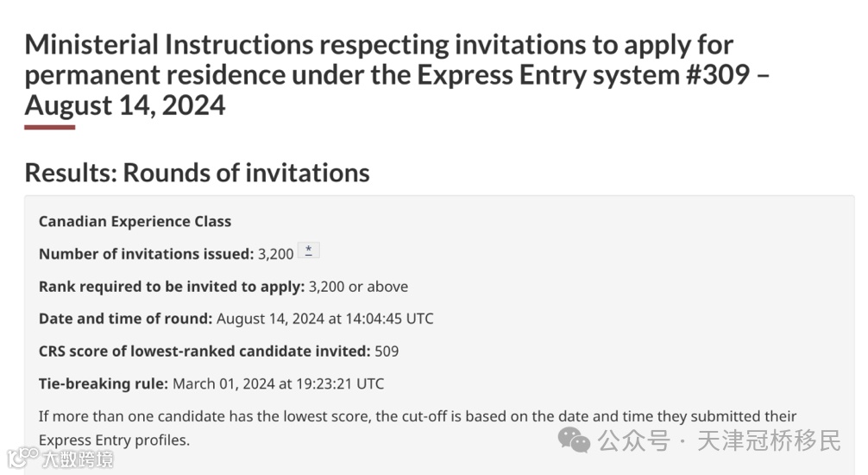Viewport: 868px width, 475px height.
Task: Click the Ministerial Instructions page title
Action: point(397,75)
